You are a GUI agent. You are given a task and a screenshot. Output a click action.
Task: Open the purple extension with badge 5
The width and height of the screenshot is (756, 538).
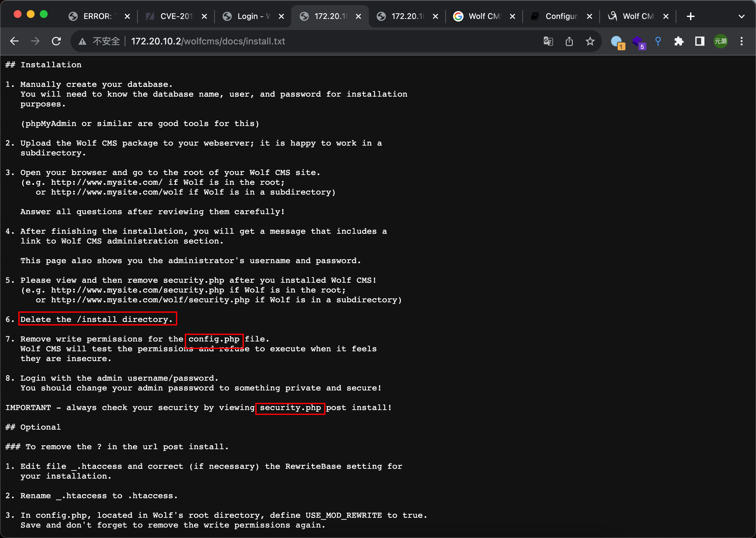pyautogui.click(x=638, y=42)
